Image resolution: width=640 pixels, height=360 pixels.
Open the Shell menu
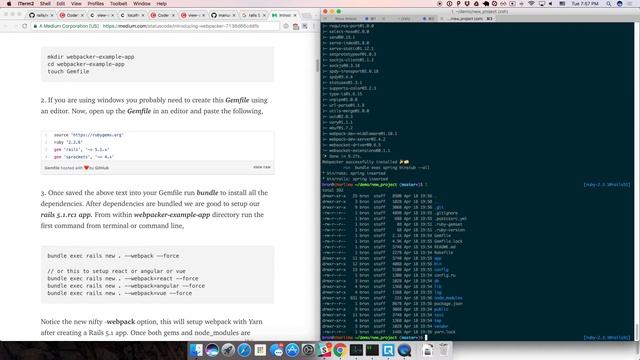point(45,4)
